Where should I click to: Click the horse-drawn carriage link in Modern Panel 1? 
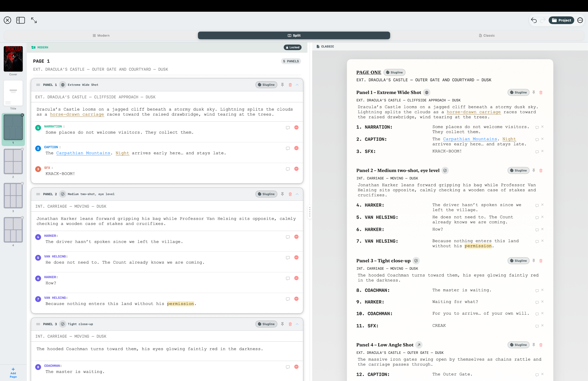tap(77, 114)
